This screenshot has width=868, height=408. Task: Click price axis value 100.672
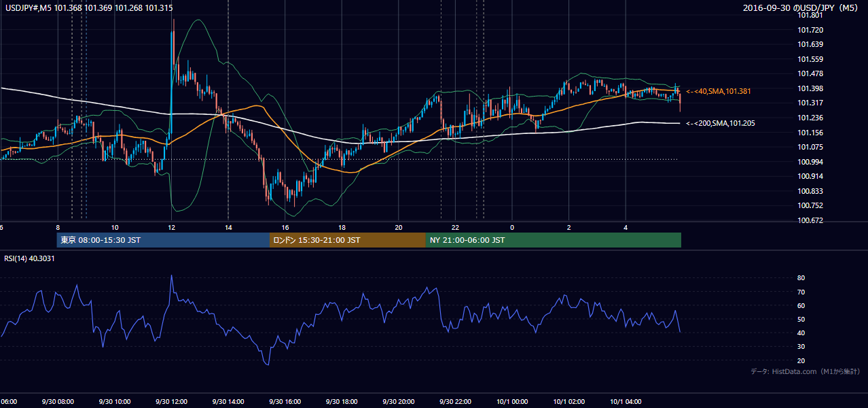tap(810, 220)
